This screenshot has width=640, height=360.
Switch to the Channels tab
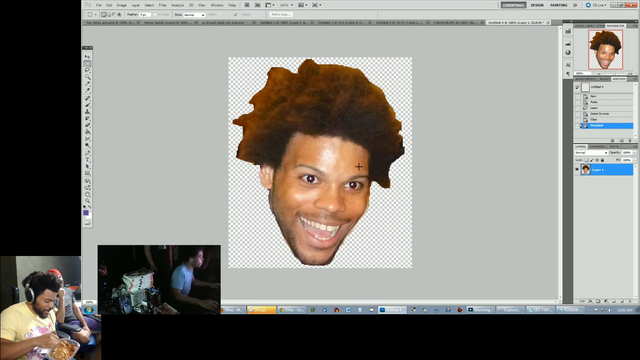pyautogui.click(x=598, y=146)
